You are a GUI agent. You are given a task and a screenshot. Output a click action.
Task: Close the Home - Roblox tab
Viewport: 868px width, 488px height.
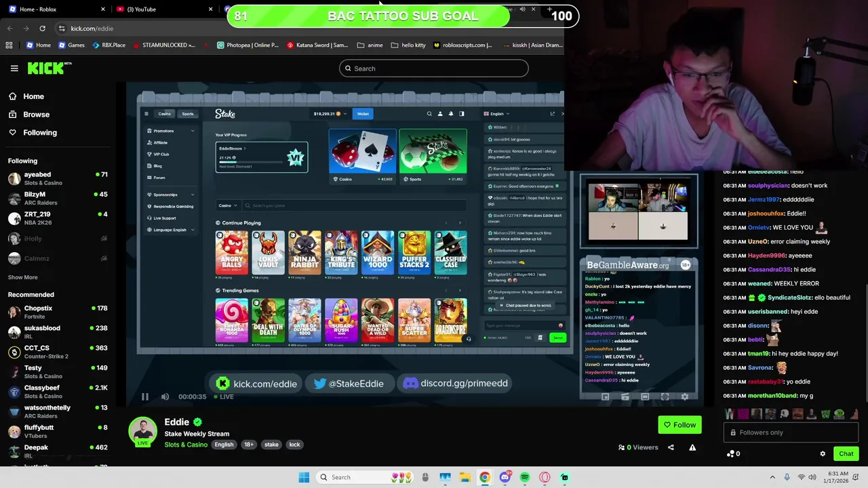pyautogui.click(x=103, y=9)
